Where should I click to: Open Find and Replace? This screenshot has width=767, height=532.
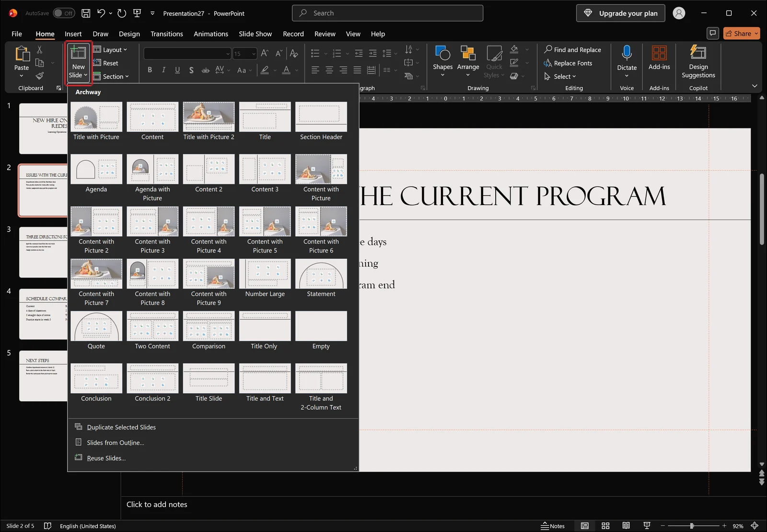(x=572, y=50)
